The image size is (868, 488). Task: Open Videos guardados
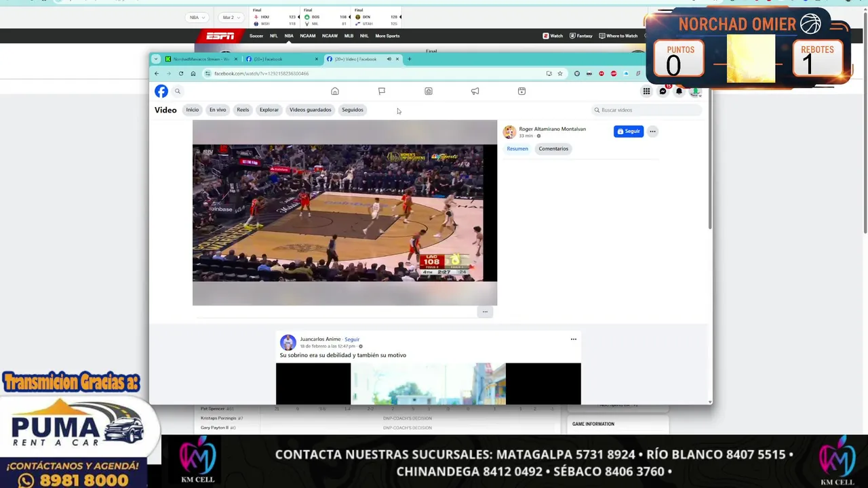(x=311, y=110)
